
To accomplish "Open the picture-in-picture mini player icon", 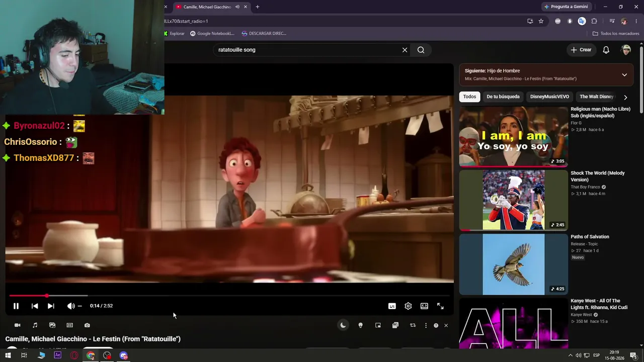I will pyautogui.click(x=378, y=325).
